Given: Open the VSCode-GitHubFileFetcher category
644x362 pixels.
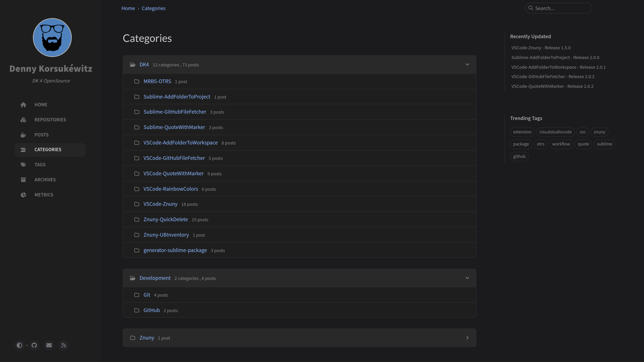Looking at the screenshot, I should point(174,158).
